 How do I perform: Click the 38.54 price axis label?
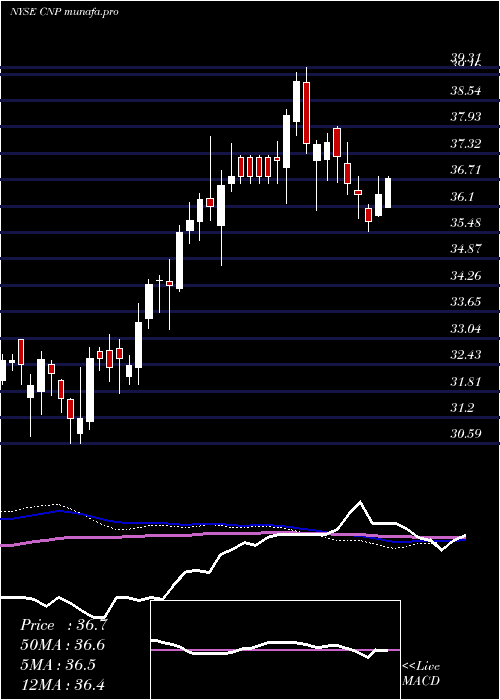tap(466, 91)
